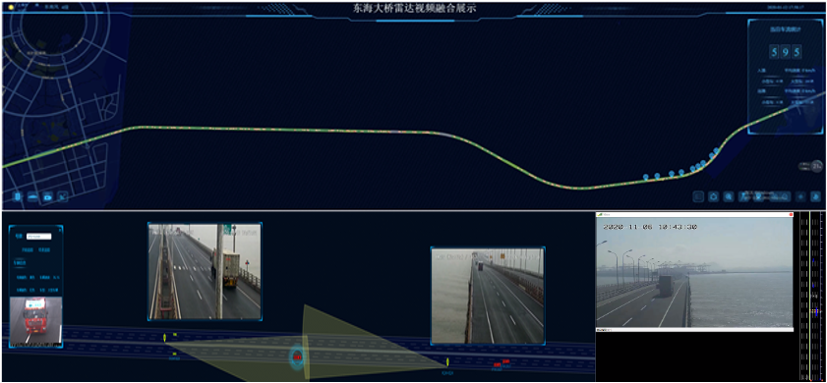Open the red truck snapshot thumbnail
This screenshot has width=827, height=383.
pos(36,321)
